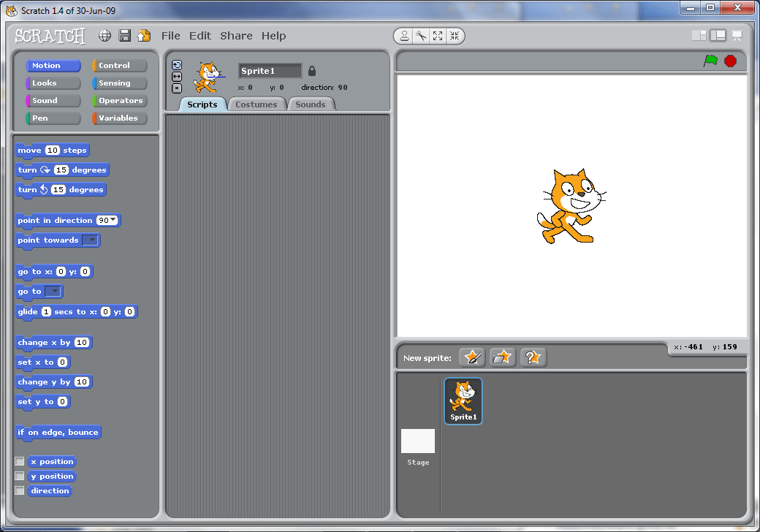Open the Edit menu

[199, 36]
